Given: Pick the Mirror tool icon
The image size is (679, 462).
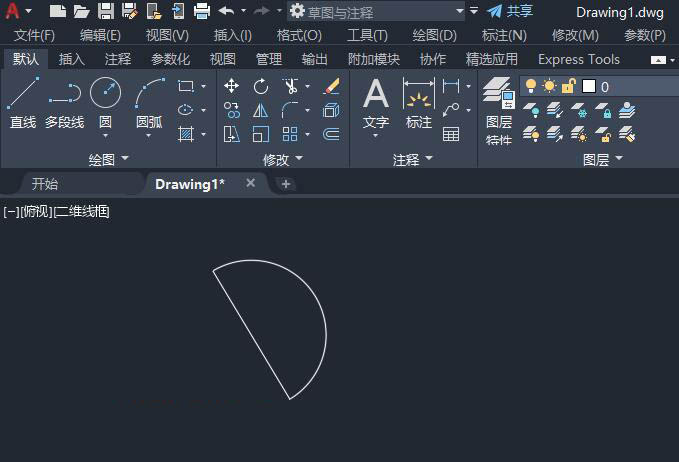Looking at the screenshot, I should tap(261, 110).
